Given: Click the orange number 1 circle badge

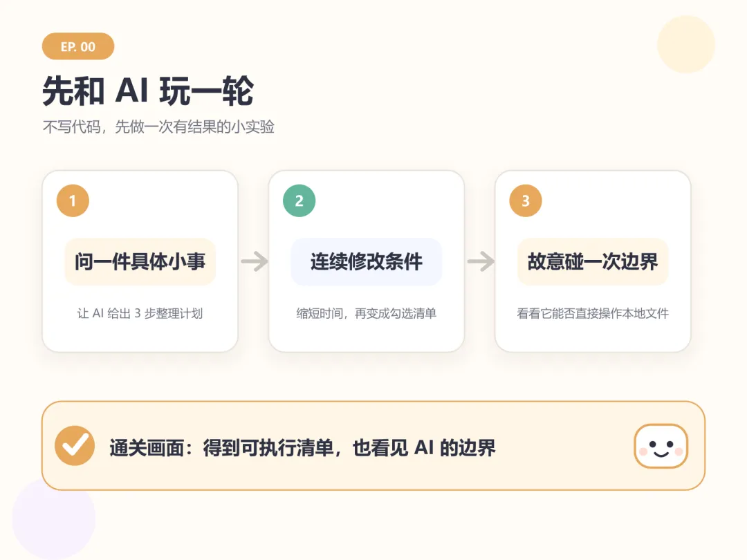Looking at the screenshot, I should pyautogui.click(x=73, y=200).
